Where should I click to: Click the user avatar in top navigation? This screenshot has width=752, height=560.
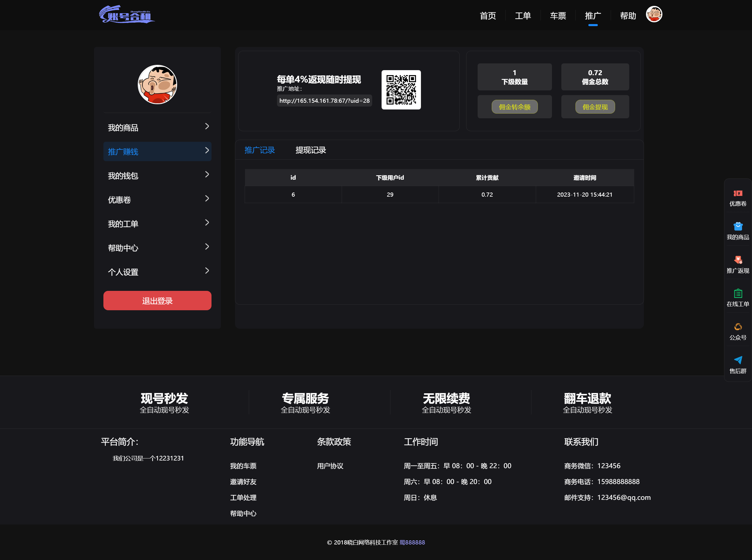[x=654, y=14]
